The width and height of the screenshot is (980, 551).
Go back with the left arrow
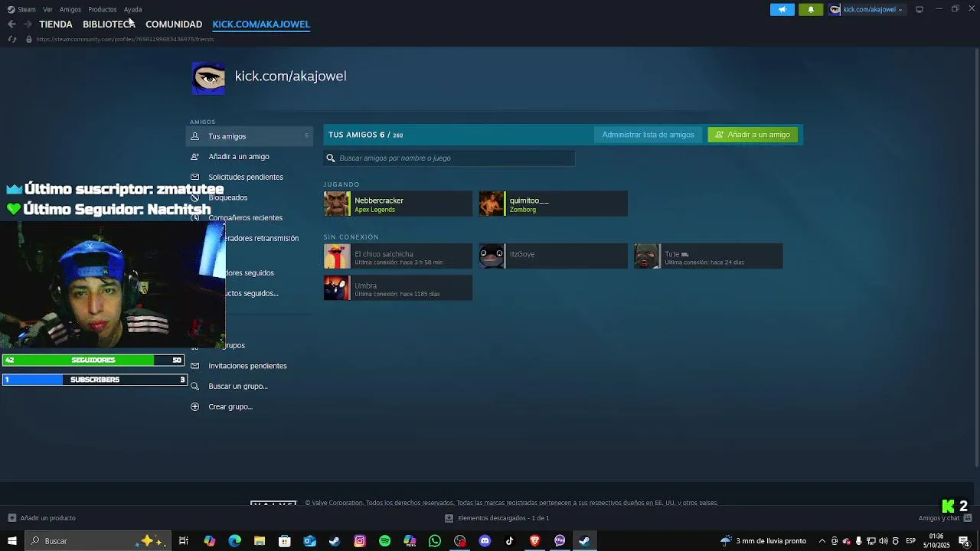point(11,24)
